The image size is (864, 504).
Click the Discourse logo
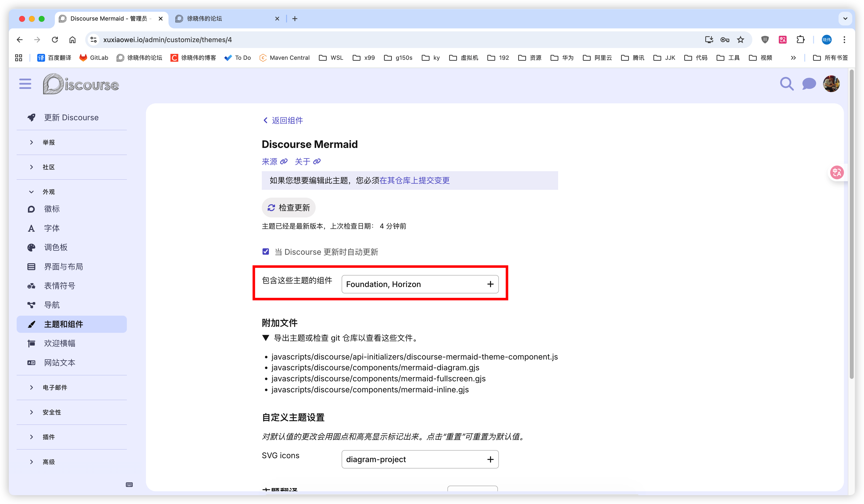point(81,84)
